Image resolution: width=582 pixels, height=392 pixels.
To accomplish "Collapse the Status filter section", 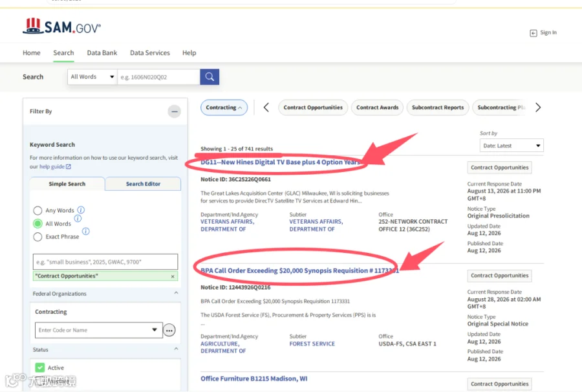I will coord(176,349).
